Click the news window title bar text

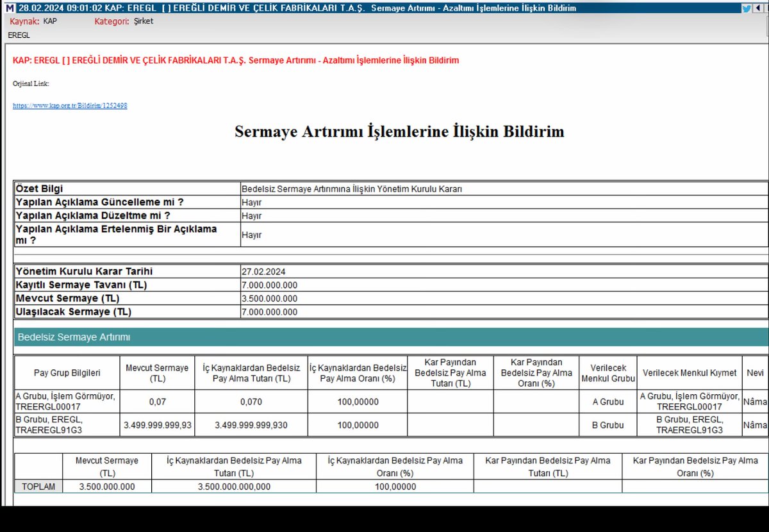(x=297, y=8)
